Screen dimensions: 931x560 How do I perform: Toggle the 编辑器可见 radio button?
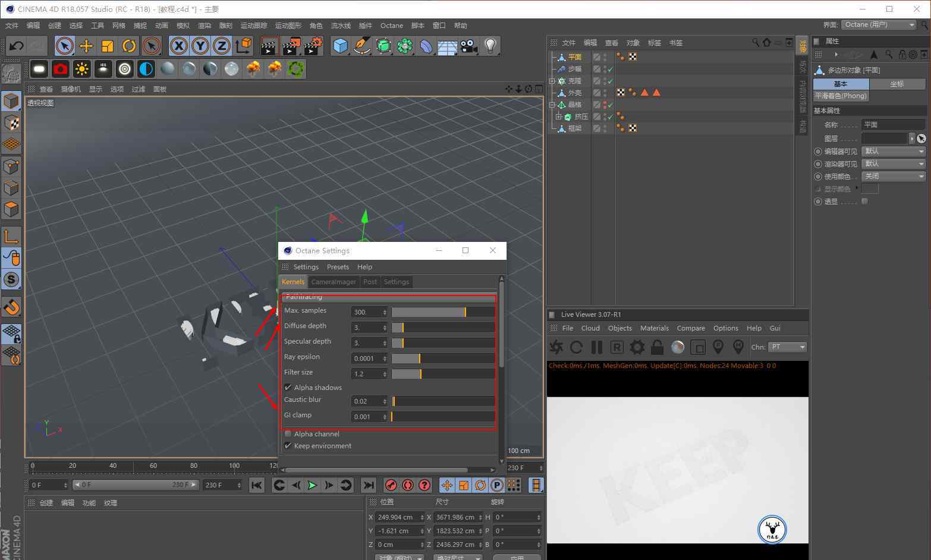point(818,152)
